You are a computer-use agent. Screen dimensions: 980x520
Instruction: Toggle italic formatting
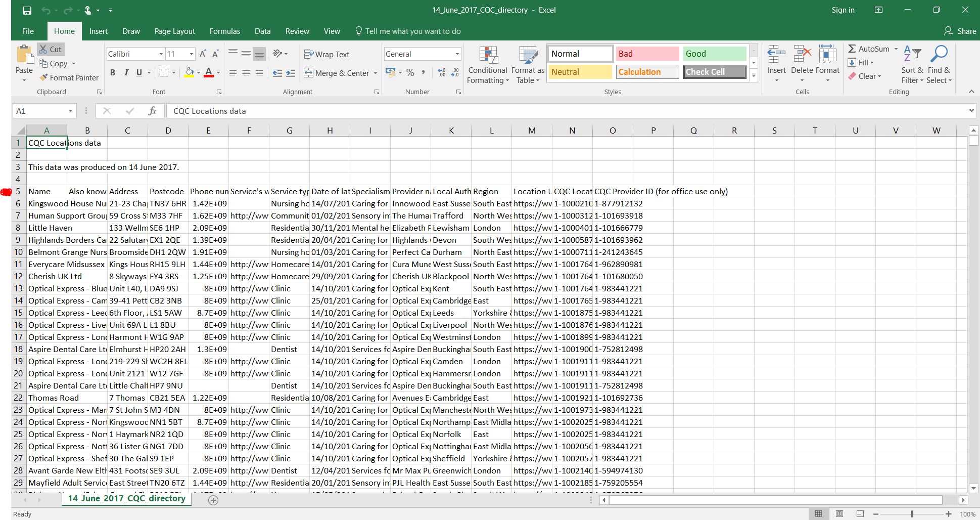click(126, 72)
